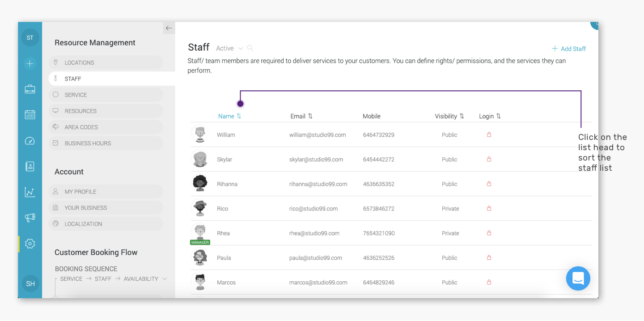Click the Add Staff button
Screen dimensions: 644x321
click(x=568, y=49)
